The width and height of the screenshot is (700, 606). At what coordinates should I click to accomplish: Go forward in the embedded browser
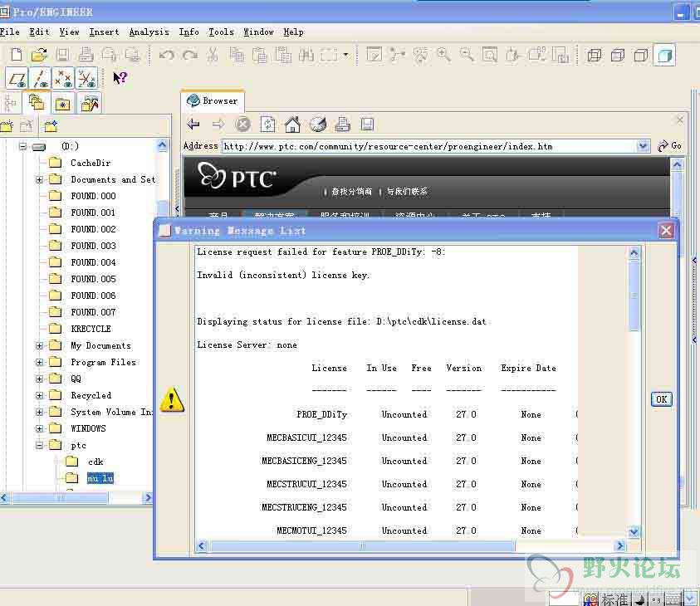[x=218, y=125]
